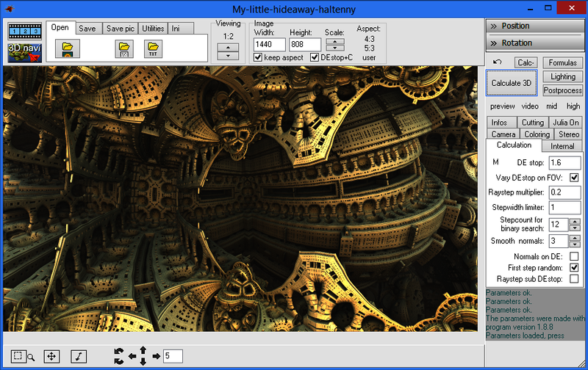The height and width of the screenshot is (370, 588).
Task: Open the Formulas window
Action: 562,62
